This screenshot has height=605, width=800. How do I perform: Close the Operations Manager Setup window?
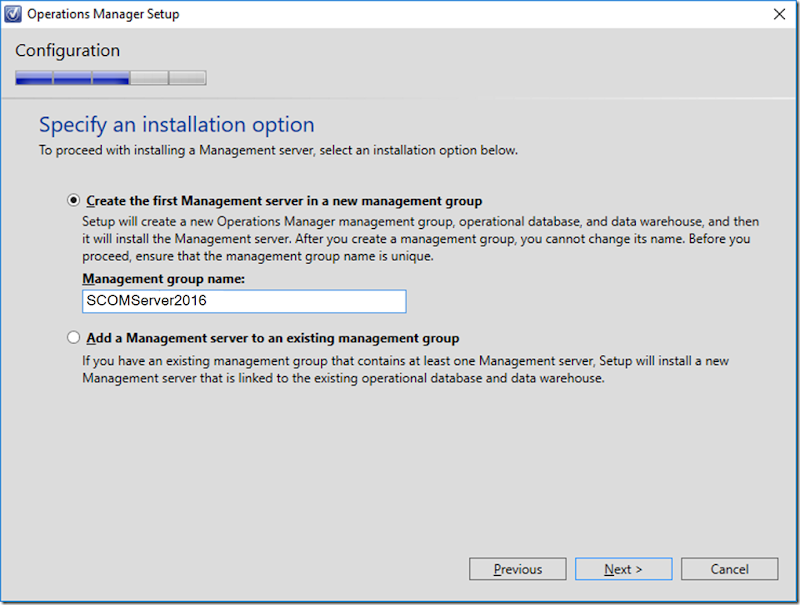tap(779, 14)
